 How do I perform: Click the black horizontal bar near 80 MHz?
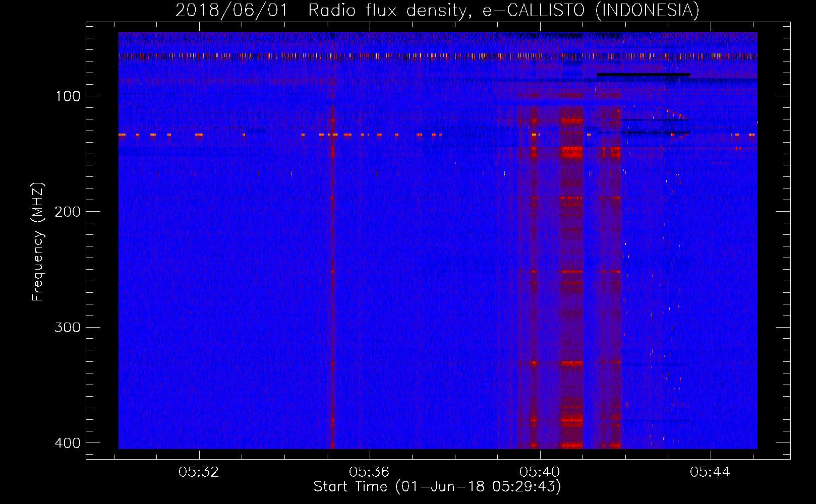[x=643, y=75]
